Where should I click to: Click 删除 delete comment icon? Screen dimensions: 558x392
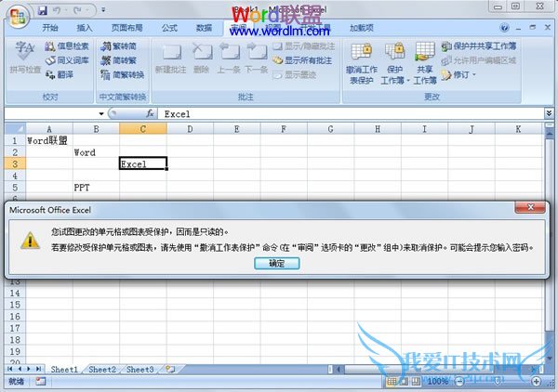coord(202,58)
